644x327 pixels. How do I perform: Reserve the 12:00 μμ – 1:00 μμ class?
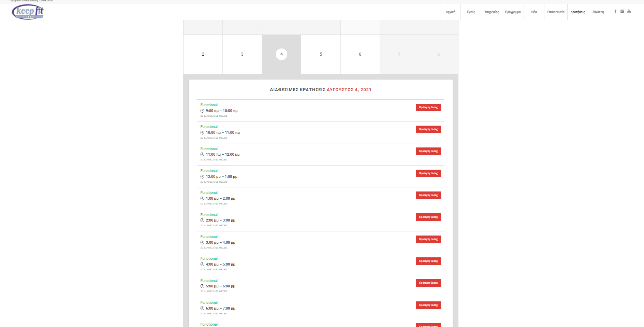(428, 173)
